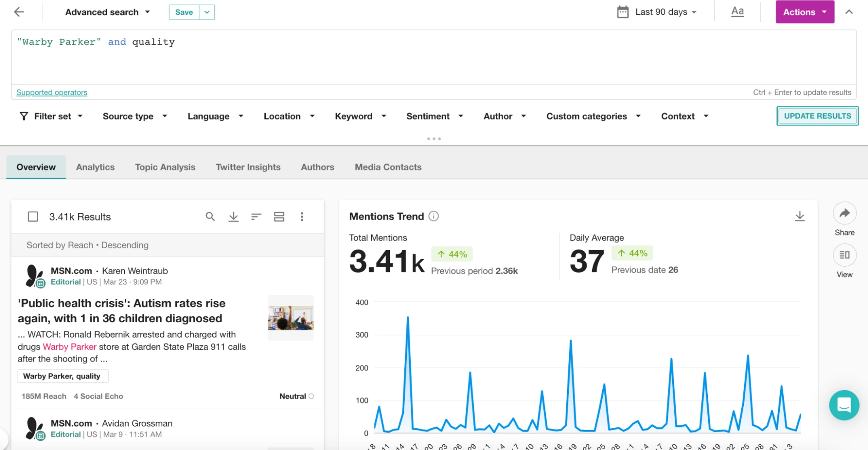Click the 3.41k Results count
The height and width of the screenshot is (450, 868).
(80, 217)
